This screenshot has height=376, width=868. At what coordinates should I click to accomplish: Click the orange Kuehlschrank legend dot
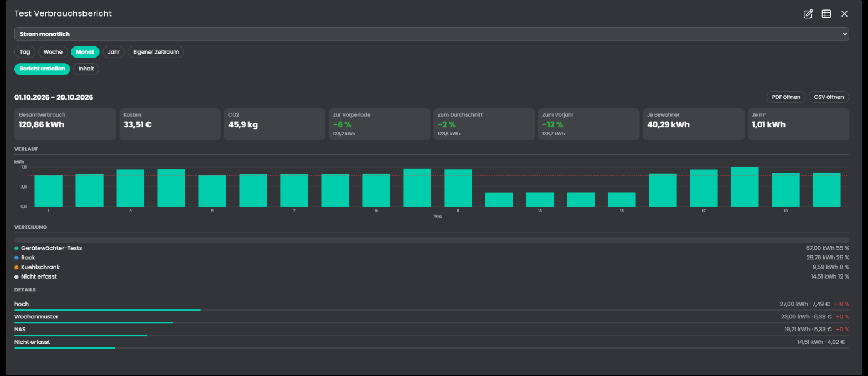coord(17,267)
